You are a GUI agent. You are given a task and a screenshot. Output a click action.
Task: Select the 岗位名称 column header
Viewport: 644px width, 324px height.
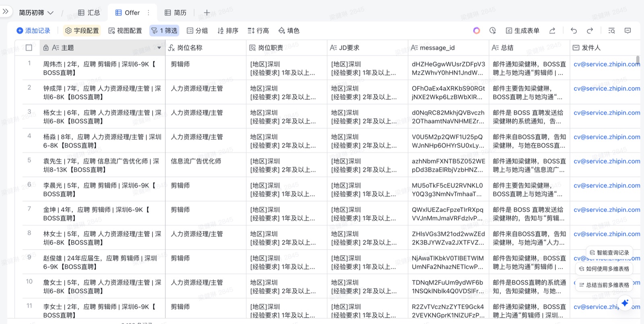[x=206, y=47]
